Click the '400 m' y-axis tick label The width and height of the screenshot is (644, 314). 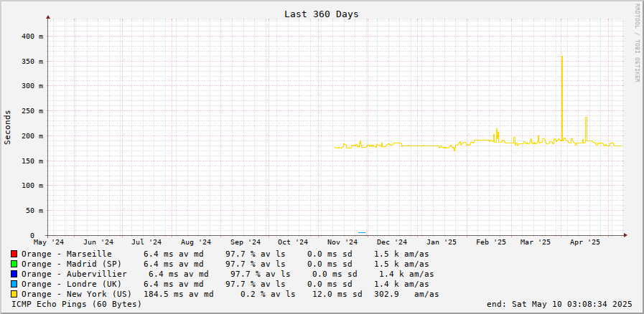coord(31,36)
